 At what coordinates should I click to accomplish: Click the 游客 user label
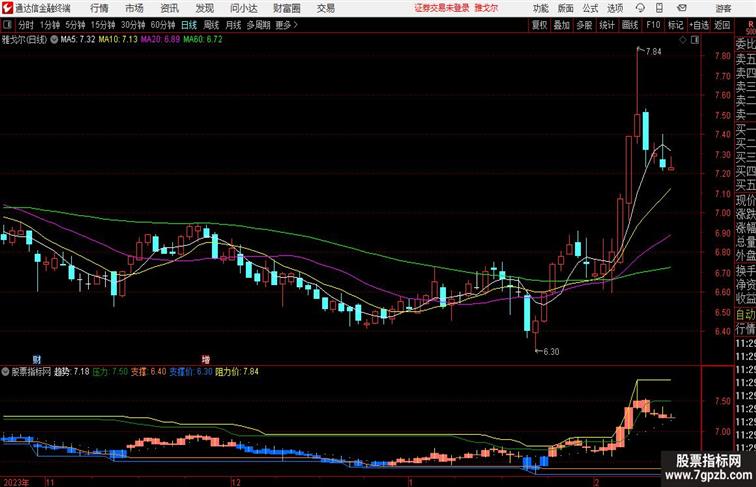click(x=723, y=8)
